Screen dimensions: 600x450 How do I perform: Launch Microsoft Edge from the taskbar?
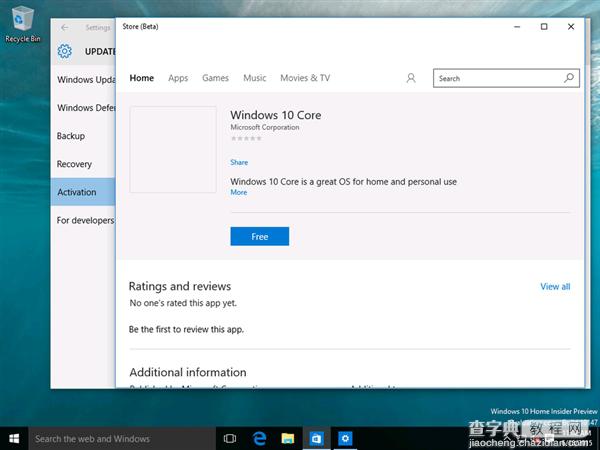point(259,439)
